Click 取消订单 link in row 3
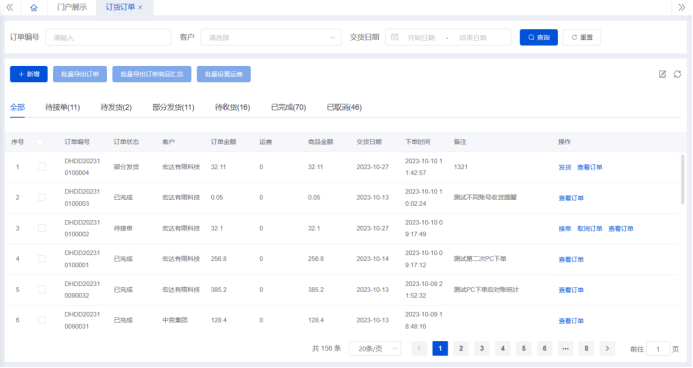The width and height of the screenshot is (693, 368). pyautogui.click(x=590, y=228)
